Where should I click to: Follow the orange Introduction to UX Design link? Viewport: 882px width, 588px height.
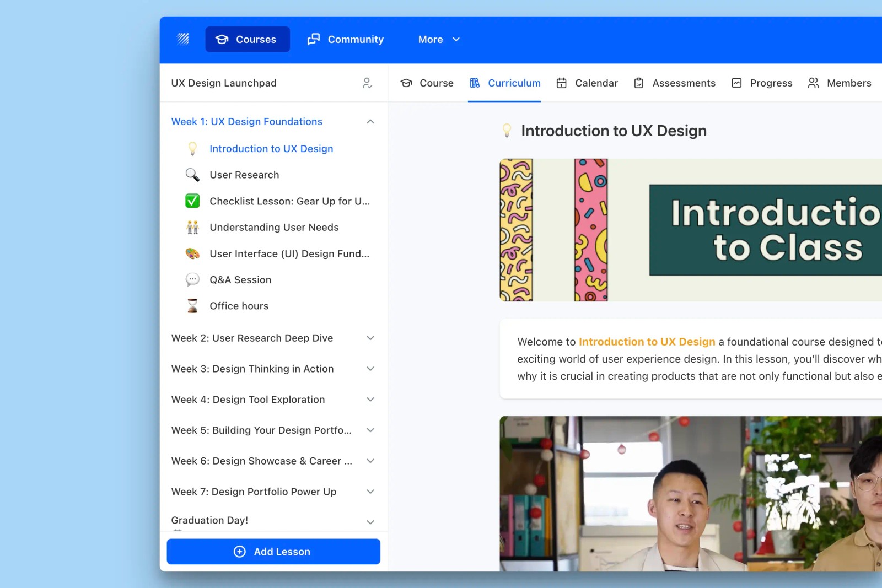pyautogui.click(x=647, y=342)
